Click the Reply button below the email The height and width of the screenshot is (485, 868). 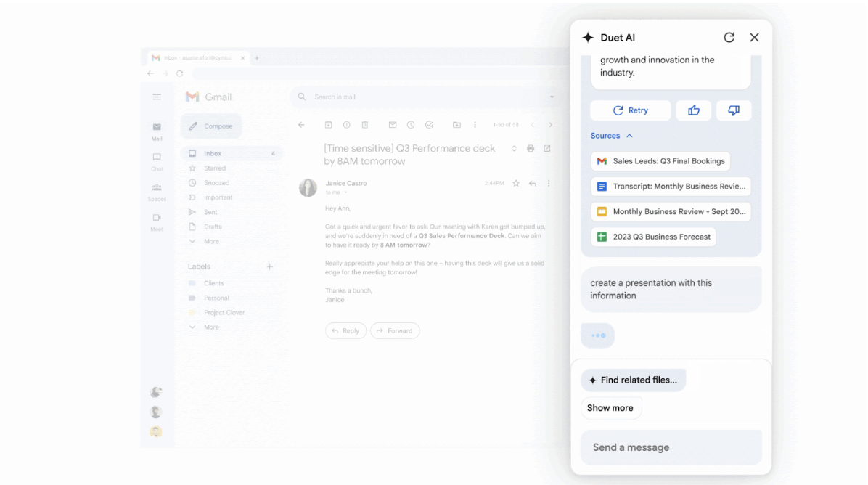click(345, 330)
